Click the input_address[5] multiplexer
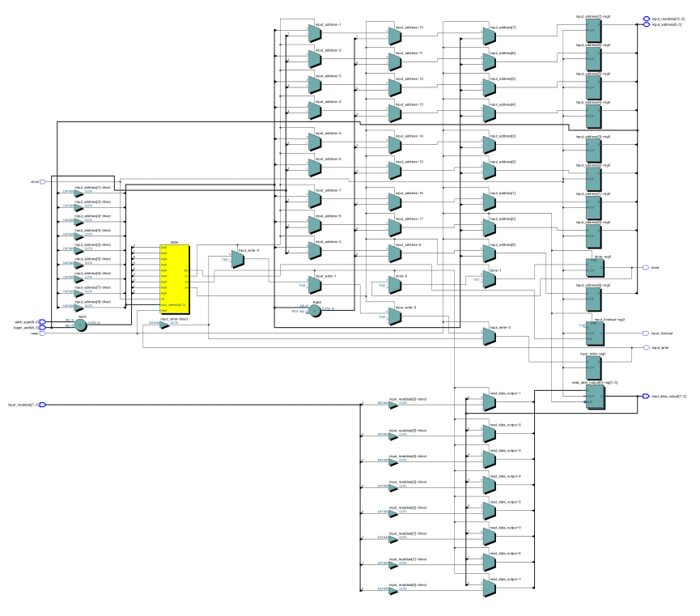The width and height of the screenshot is (700, 616). 490,87
